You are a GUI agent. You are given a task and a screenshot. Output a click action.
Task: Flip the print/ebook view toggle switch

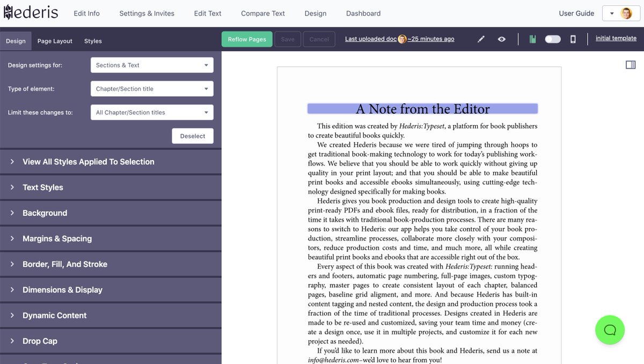(553, 39)
